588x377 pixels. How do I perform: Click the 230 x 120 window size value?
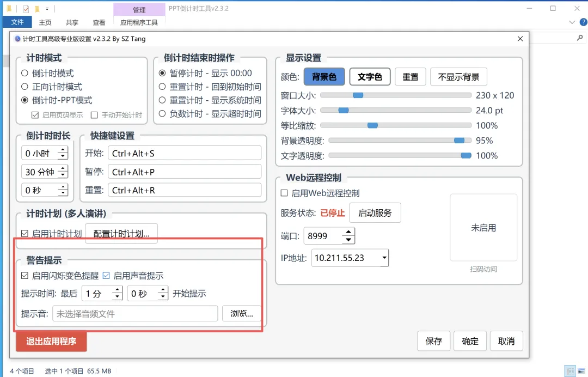pos(495,95)
